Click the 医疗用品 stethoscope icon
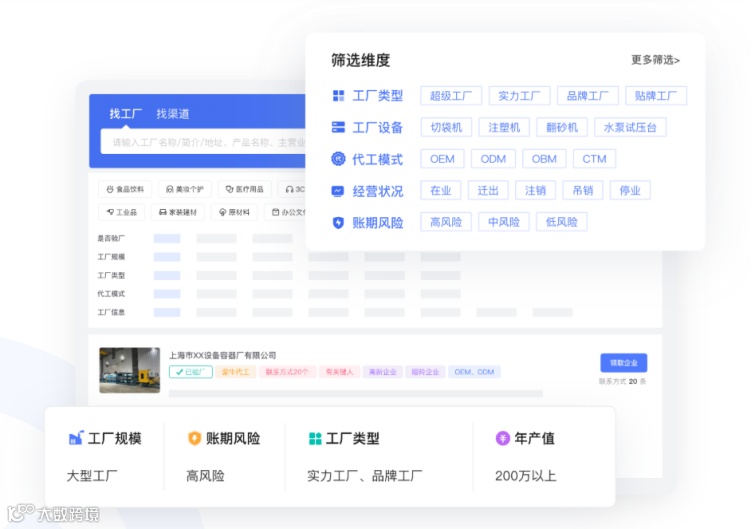 tap(229, 189)
